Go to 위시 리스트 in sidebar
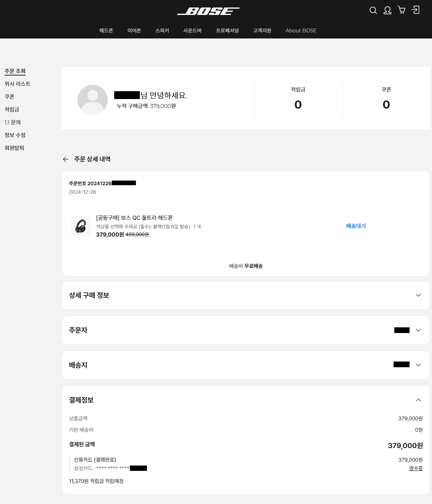This screenshot has height=504, width=432. [x=17, y=84]
